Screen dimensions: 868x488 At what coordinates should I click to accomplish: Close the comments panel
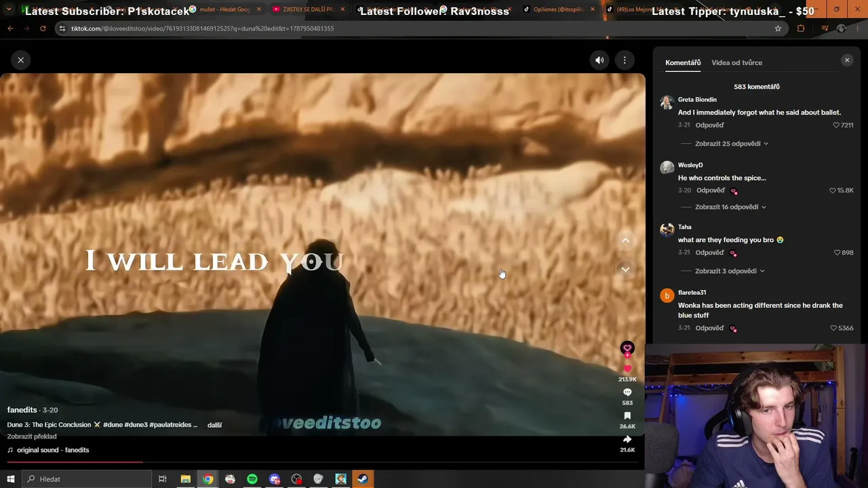[x=847, y=60]
